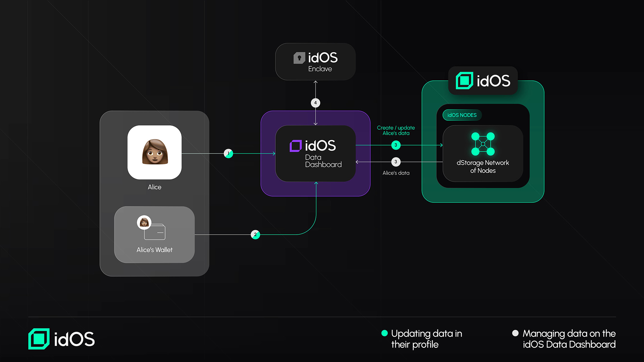Click the white legend dot for Managing data
Image resolution: width=644 pixels, height=362 pixels.
[x=515, y=333]
